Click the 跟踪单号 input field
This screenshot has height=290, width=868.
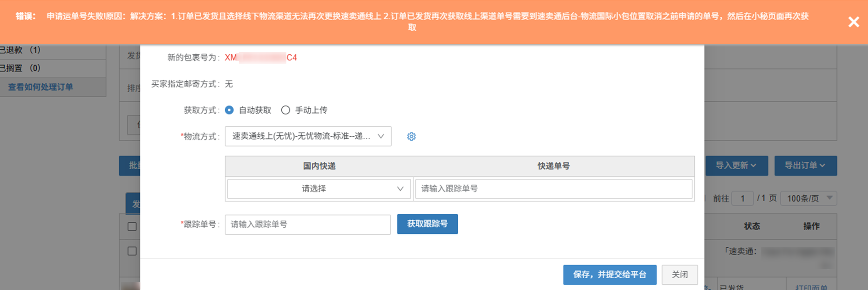point(308,224)
